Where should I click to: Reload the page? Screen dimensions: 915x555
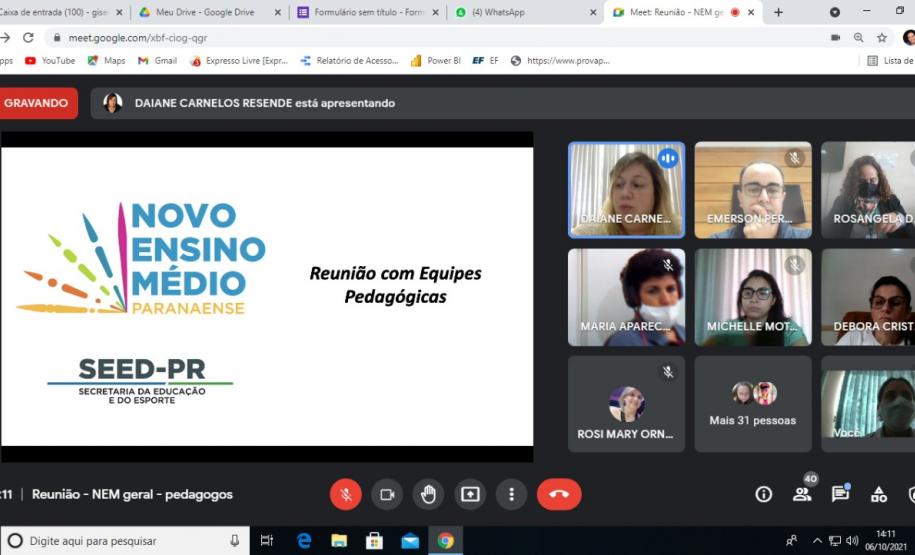tap(27, 37)
